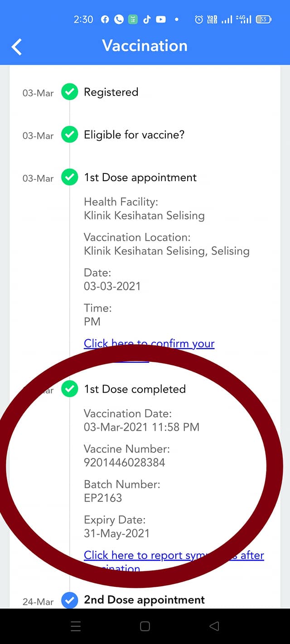290x644 pixels.
Task: Tap the WhatsApp status bar icon
Action: [x=119, y=19]
